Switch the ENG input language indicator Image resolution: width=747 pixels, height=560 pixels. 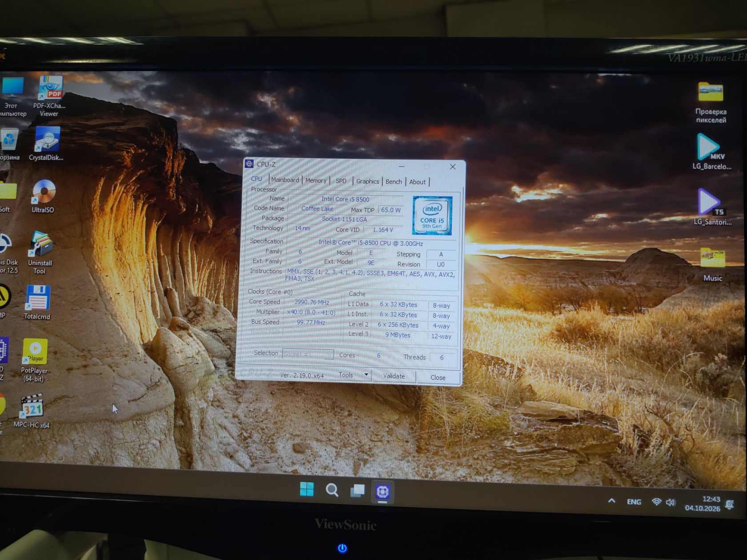634,502
